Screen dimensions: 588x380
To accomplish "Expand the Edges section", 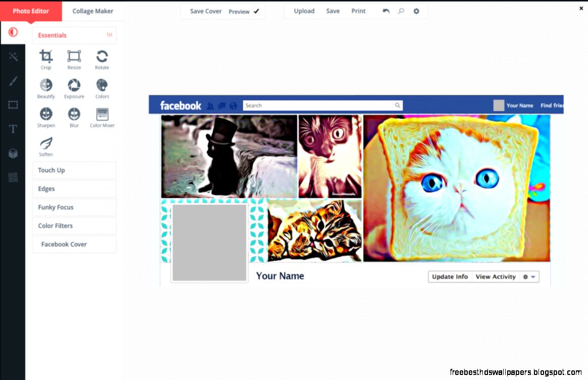I will [x=74, y=188].
